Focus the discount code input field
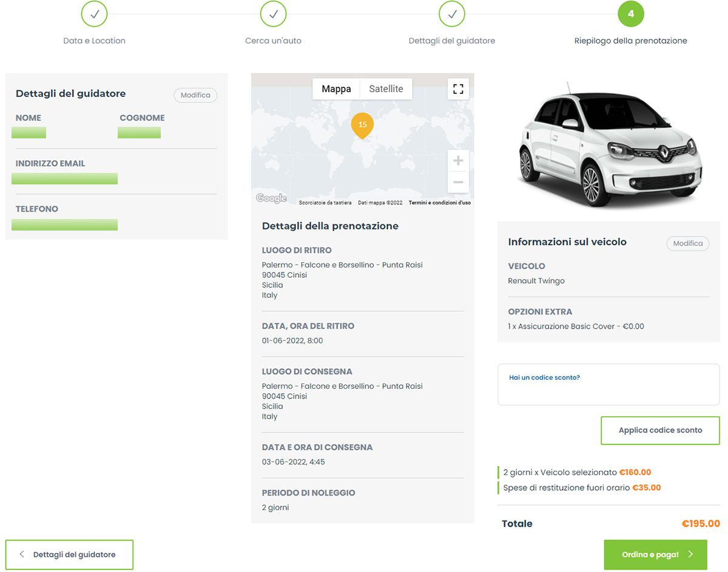Screen dimensions: 728x572 [x=608, y=385]
